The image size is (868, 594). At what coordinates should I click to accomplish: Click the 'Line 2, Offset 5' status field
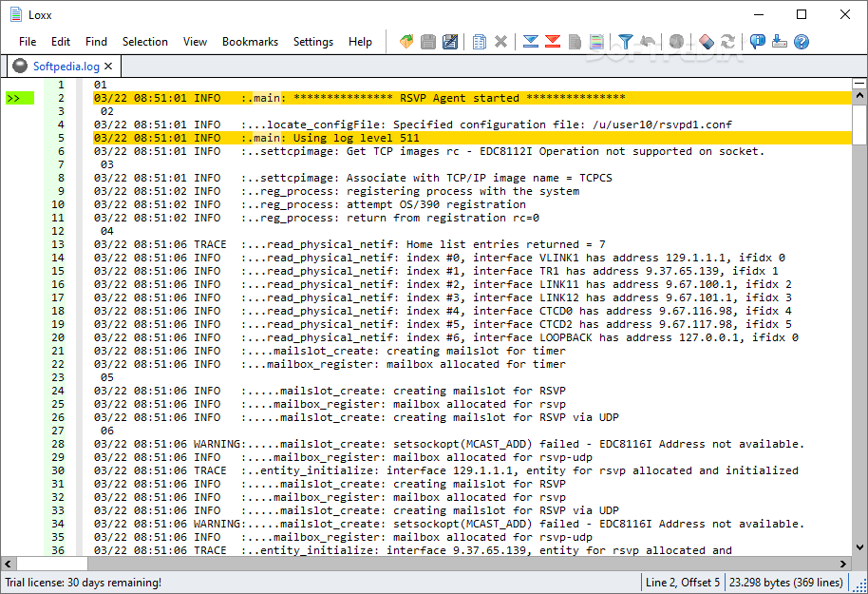click(x=683, y=583)
